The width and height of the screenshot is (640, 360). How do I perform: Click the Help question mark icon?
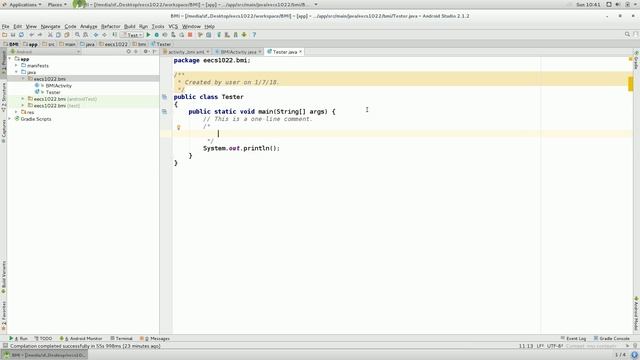coord(254,35)
